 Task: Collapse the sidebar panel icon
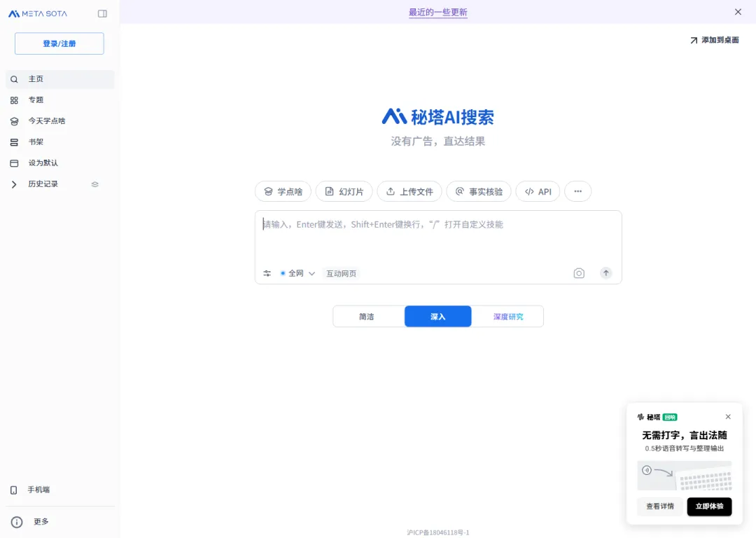coord(102,13)
